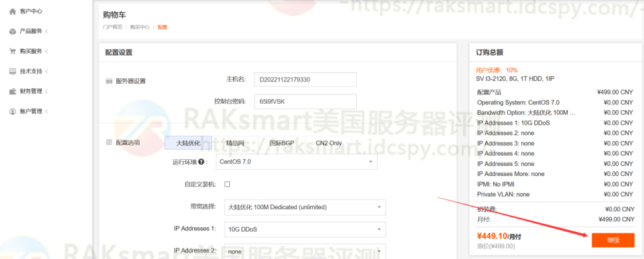The height and width of the screenshot is (259, 644).
Task: Select the CN2 Only tab
Action: tap(328, 143)
